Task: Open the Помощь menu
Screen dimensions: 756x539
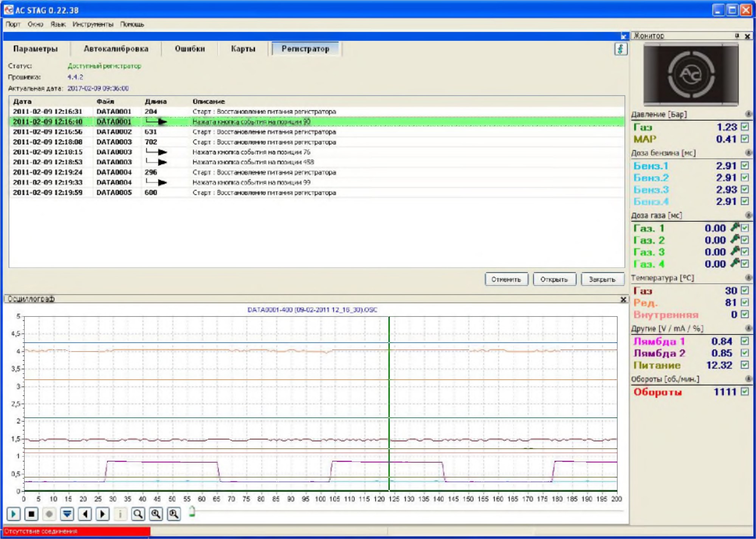Action: click(132, 24)
